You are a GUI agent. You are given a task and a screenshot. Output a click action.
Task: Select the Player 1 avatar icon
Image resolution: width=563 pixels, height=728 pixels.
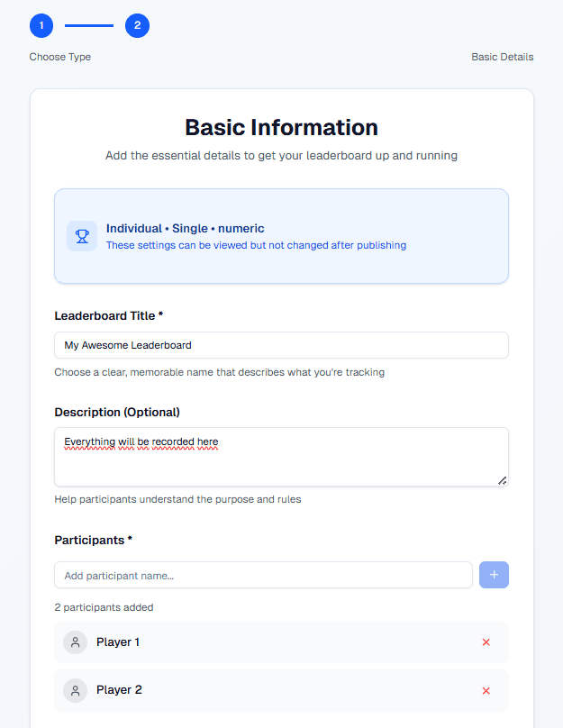(x=75, y=642)
